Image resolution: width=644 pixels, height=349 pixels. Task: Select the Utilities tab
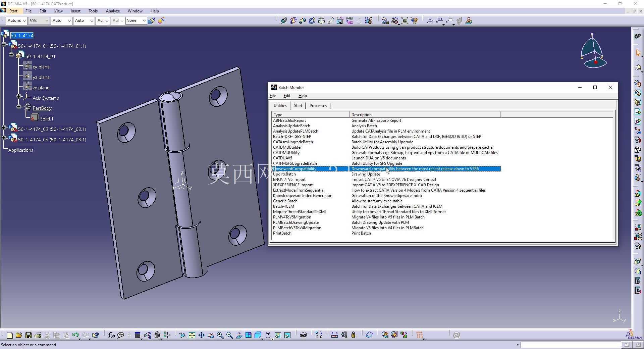(x=280, y=106)
